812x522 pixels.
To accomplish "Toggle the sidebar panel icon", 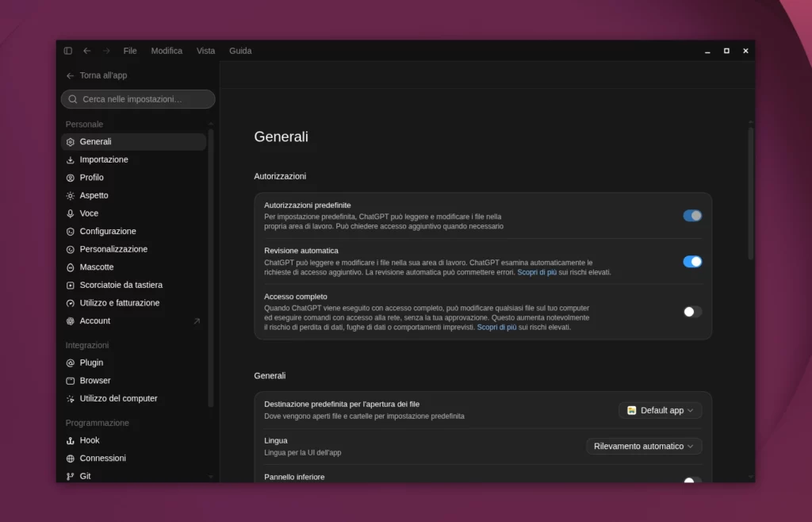I will (x=68, y=51).
